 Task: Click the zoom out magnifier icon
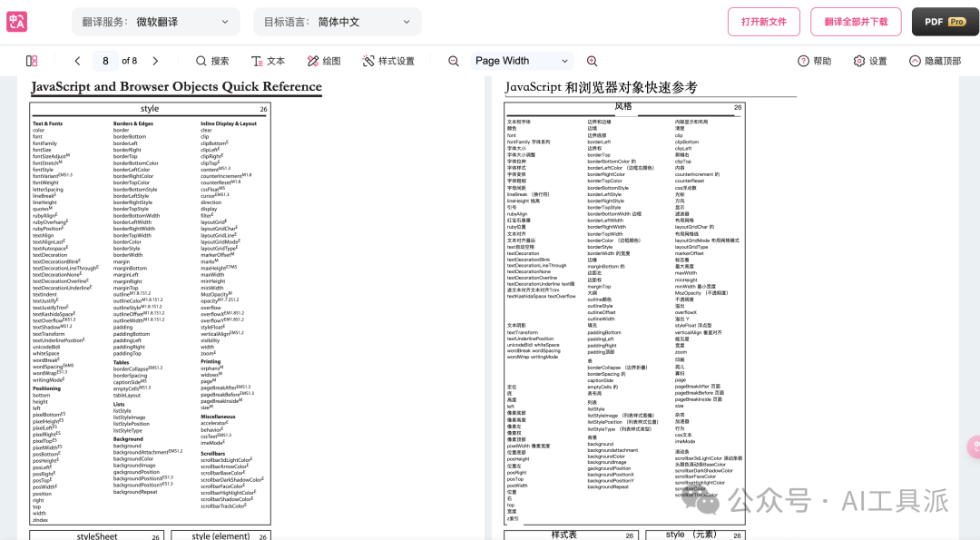coord(454,61)
